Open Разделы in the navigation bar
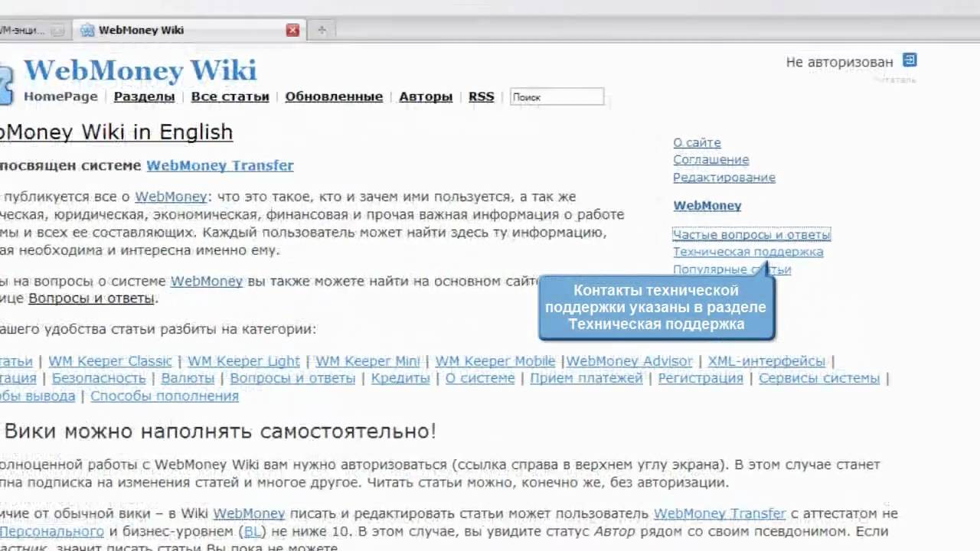This screenshot has width=980, height=551. pyautogui.click(x=144, y=96)
